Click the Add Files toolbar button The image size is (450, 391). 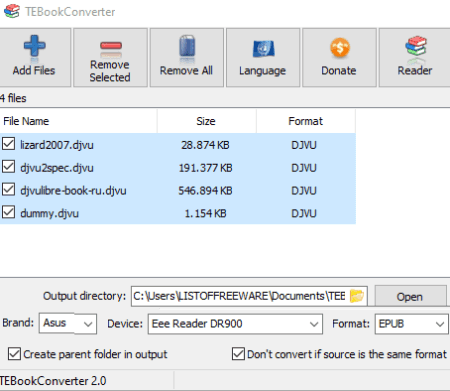34,57
